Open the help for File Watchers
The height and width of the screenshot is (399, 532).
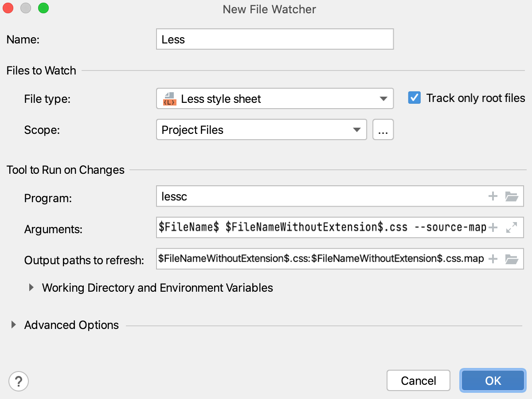coord(19,380)
